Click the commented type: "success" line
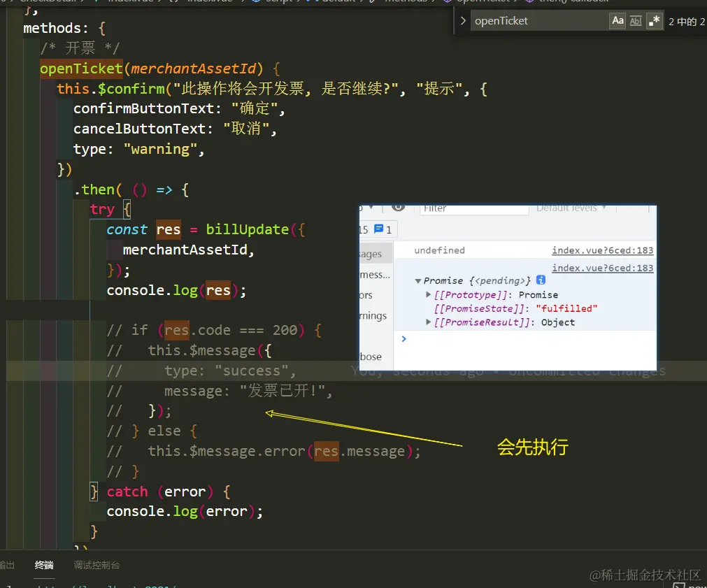 click(201, 371)
